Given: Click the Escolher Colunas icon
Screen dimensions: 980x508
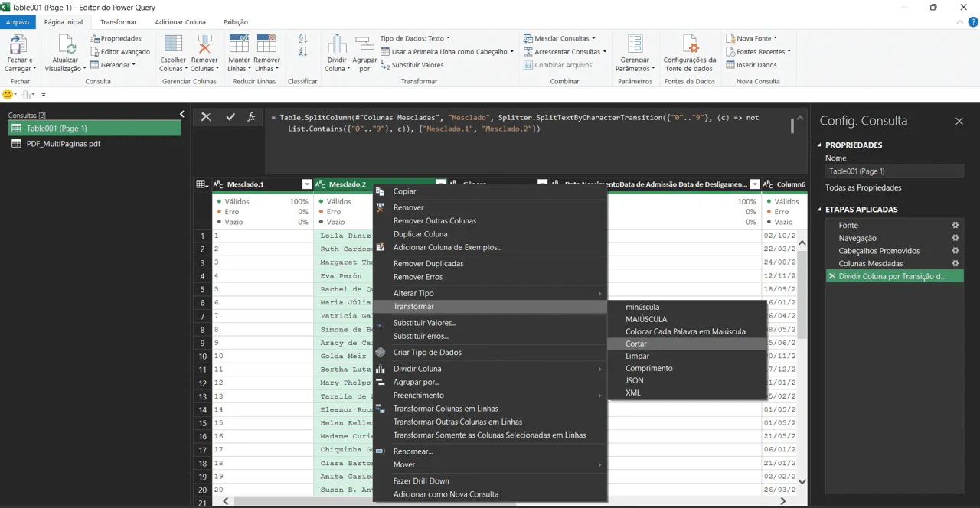Looking at the screenshot, I should (173, 44).
